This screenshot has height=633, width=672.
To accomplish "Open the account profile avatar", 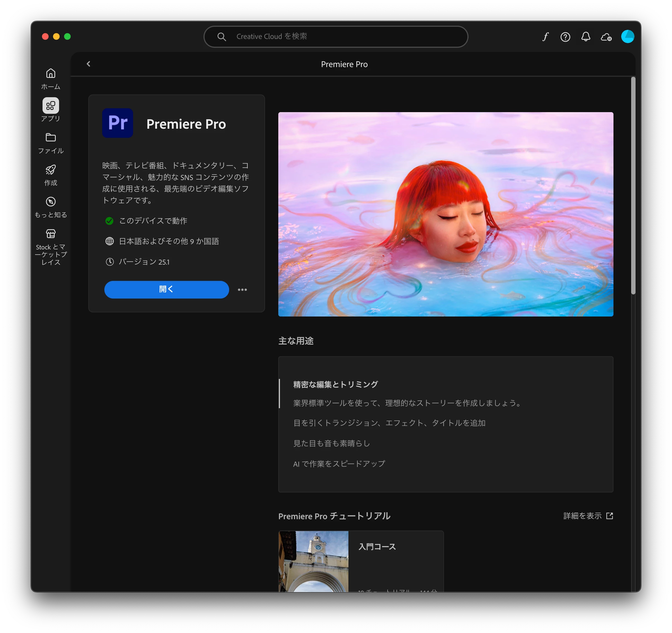I will 627,36.
